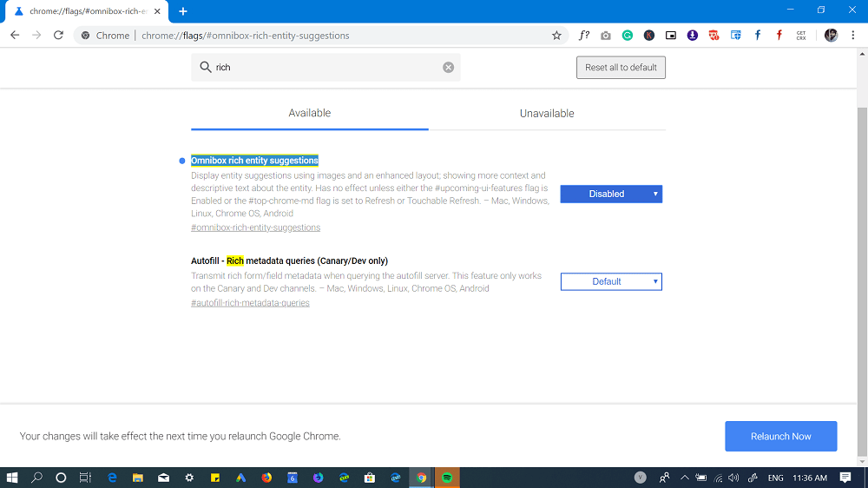
Task: Open the red calendar extension icon
Action: click(713, 36)
